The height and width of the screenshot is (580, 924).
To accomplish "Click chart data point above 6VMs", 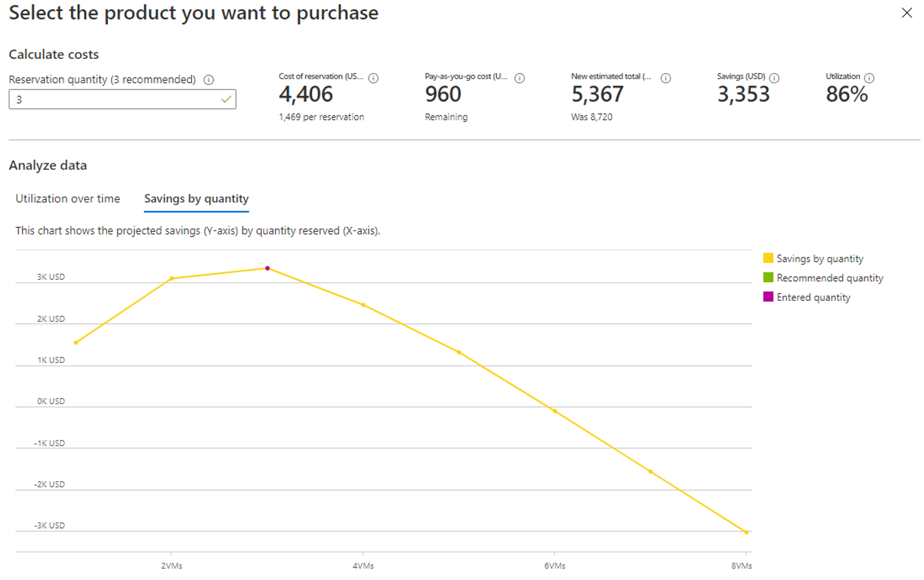I will click(555, 411).
